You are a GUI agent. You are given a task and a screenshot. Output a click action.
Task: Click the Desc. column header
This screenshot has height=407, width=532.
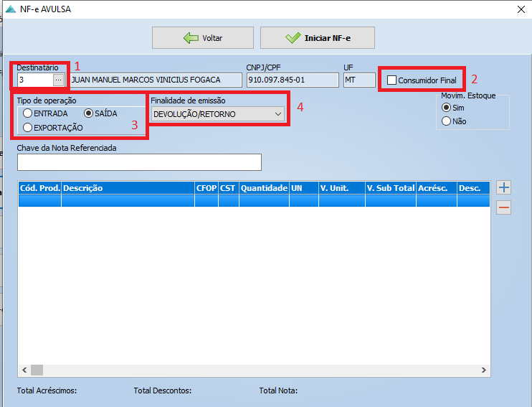(x=474, y=188)
